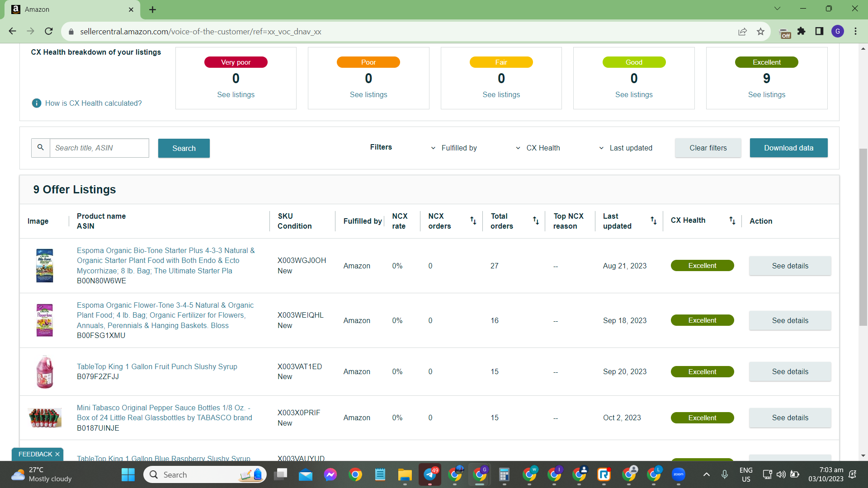Open the tab search chevron in Chrome
This screenshot has width=868, height=488.
(x=778, y=9)
